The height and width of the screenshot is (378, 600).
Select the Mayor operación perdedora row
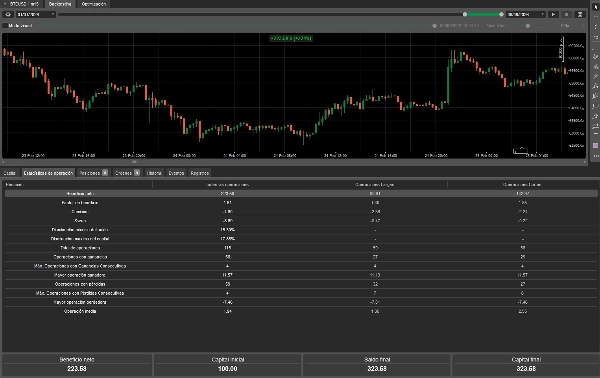pos(301,302)
